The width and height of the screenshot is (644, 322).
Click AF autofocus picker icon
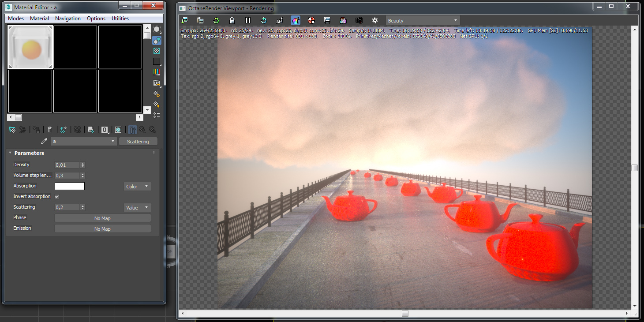click(280, 20)
